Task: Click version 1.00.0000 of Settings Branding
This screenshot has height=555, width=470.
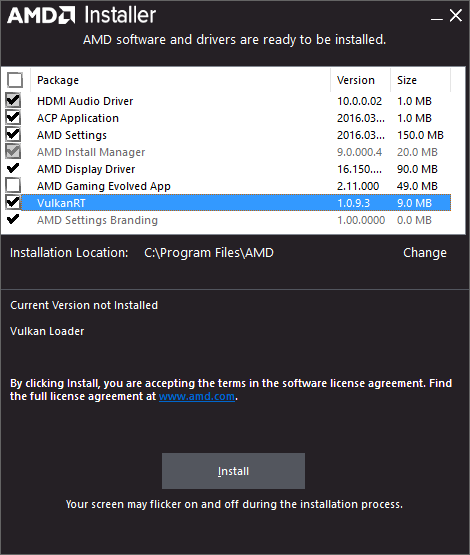Action: tap(361, 220)
